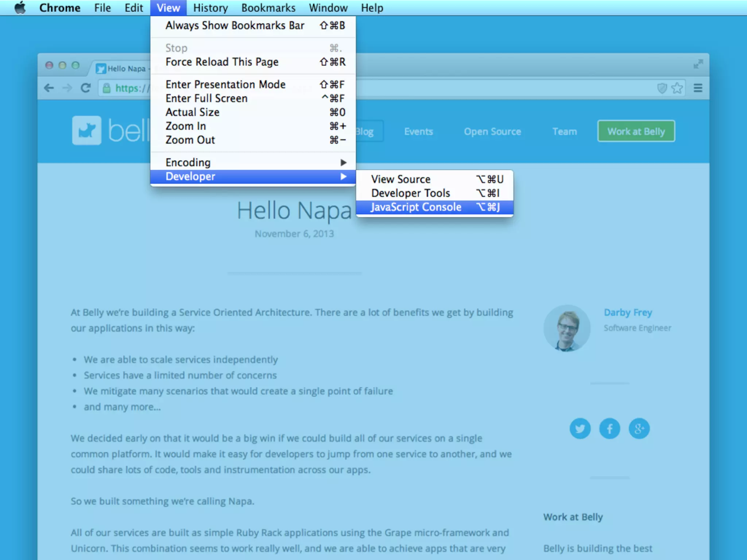Open the Window menu
Viewport: 747px width, 560px height.
pyautogui.click(x=328, y=8)
